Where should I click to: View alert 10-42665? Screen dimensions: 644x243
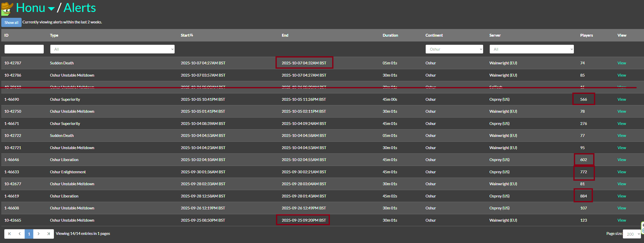622,220
